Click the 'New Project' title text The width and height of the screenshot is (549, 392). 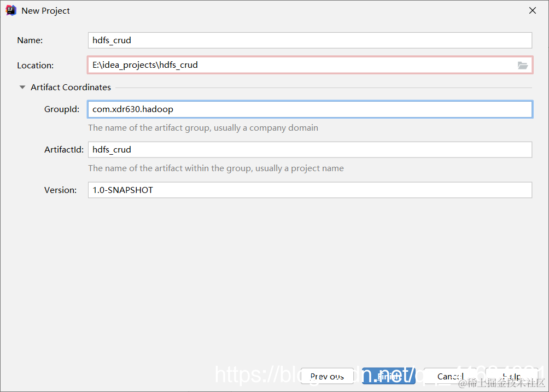[x=45, y=11]
